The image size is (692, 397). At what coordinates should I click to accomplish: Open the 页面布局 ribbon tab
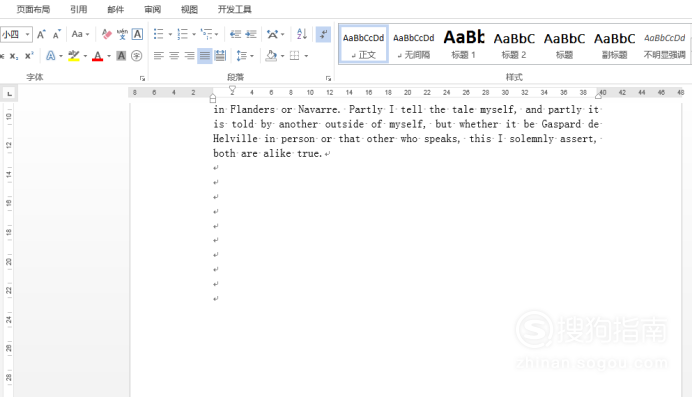tap(33, 9)
